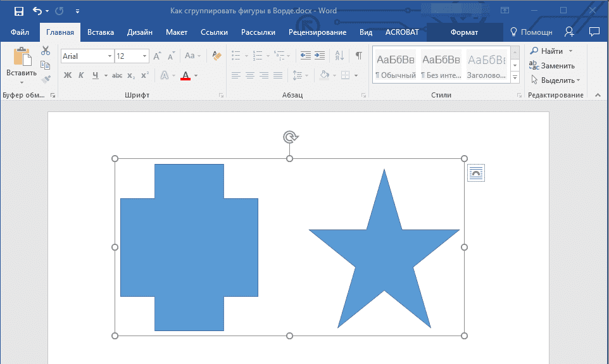Screen dimensions: 609x364
Task: Select the blue star shape
Action: tap(384, 260)
